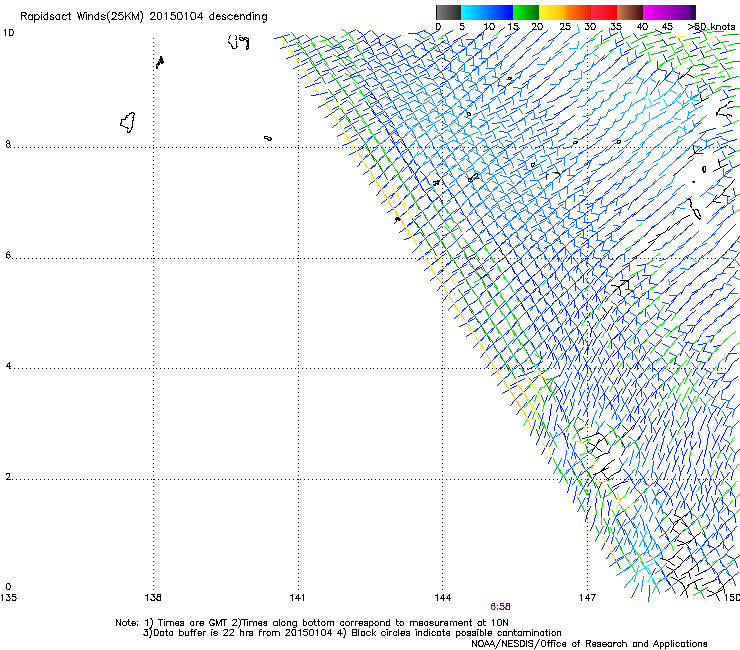Click longitude label '144' on bottom axis

(x=442, y=598)
